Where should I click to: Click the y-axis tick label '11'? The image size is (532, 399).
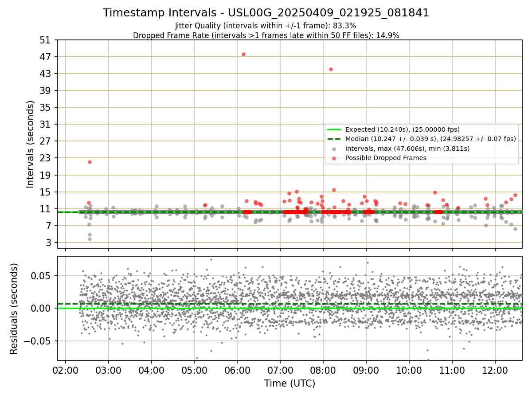click(47, 209)
